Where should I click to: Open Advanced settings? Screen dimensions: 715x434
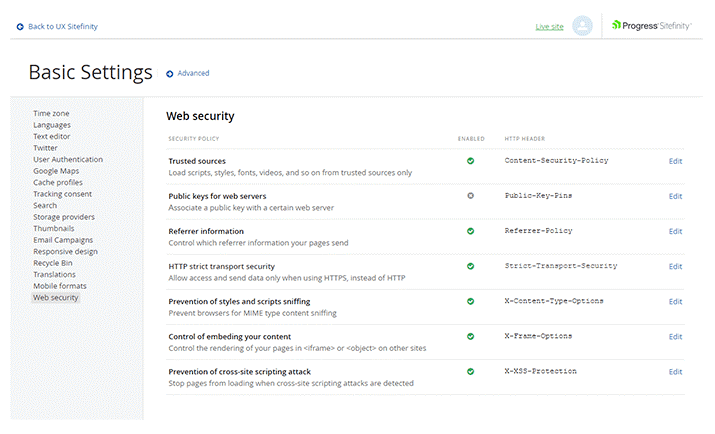click(x=192, y=73)
